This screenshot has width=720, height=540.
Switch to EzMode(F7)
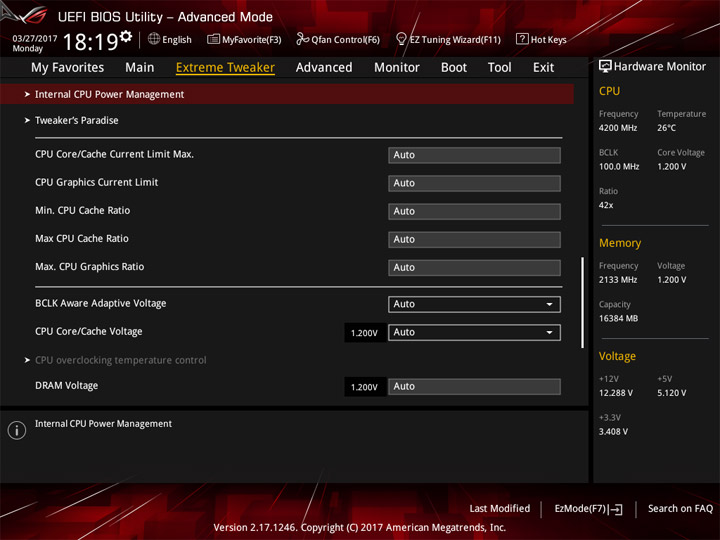[589, 509]
